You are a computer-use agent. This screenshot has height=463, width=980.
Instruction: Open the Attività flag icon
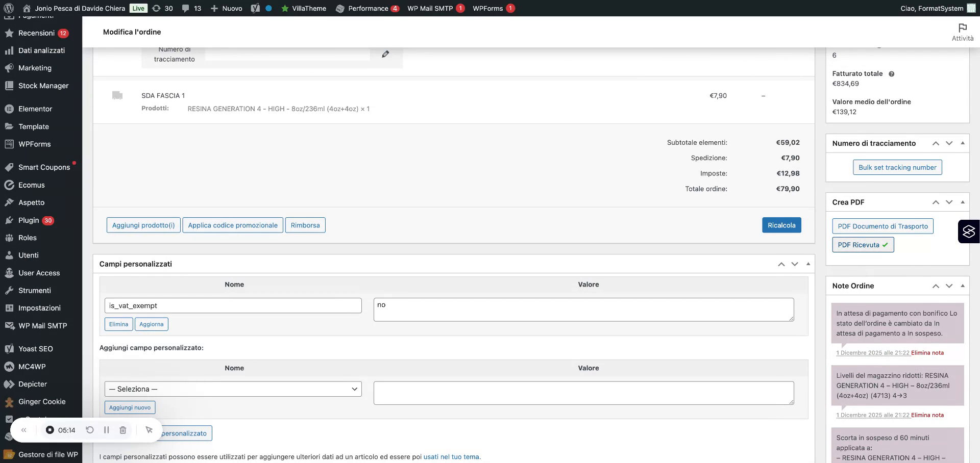pos(962,29)
